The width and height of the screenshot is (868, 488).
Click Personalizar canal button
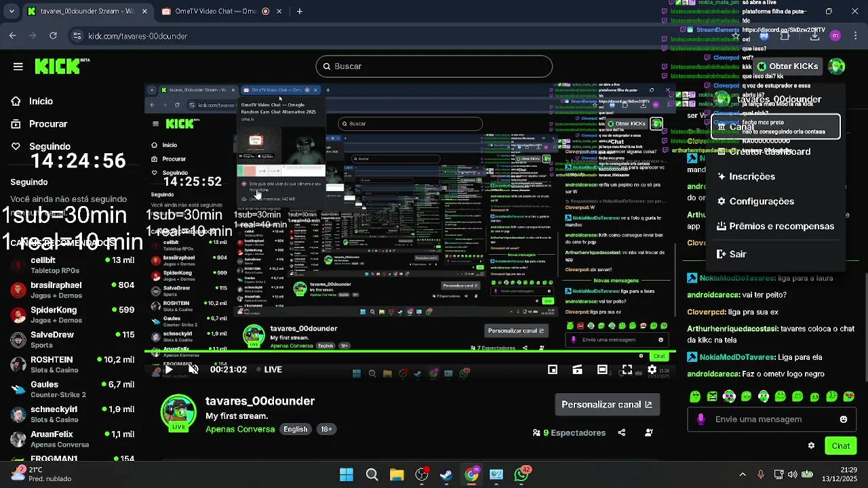[x=607, y=405]
